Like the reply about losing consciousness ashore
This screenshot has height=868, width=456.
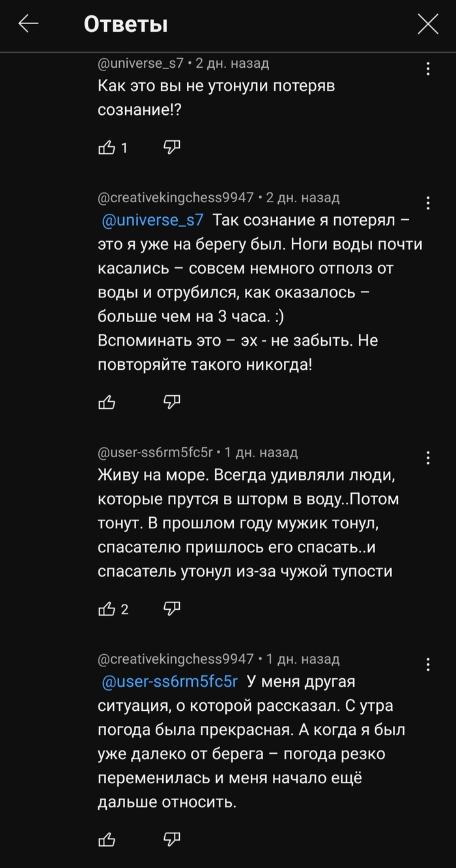pos(107,402)
